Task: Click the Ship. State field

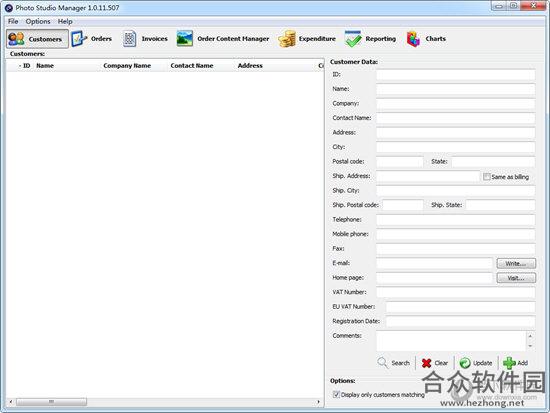Action: coord(500,205)
